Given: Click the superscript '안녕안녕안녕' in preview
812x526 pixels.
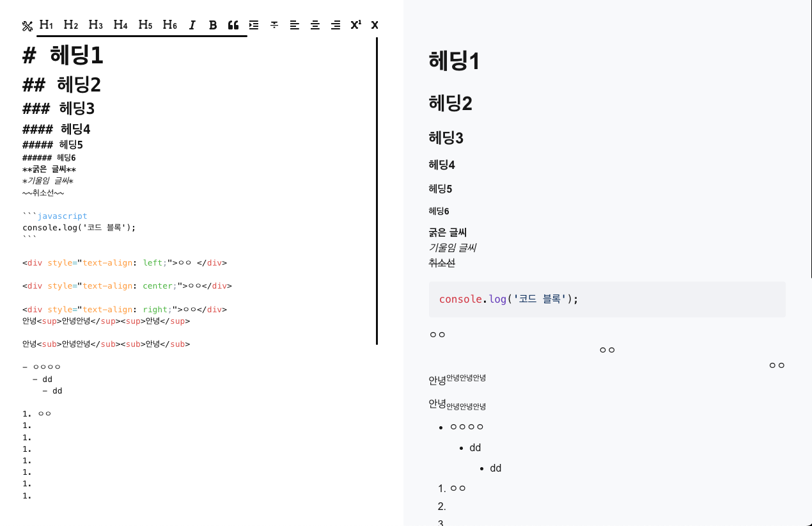Looking at the screenshot, I should (x=466, y=378).
